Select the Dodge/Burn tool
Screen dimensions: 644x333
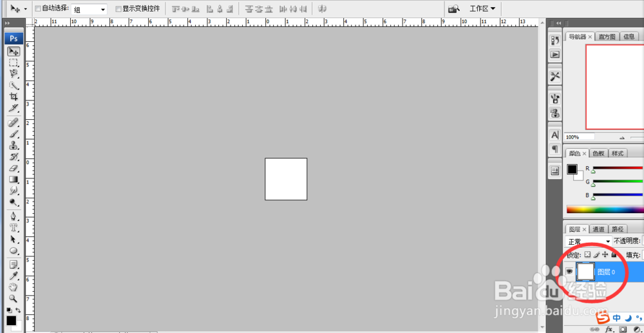(14, 202)
